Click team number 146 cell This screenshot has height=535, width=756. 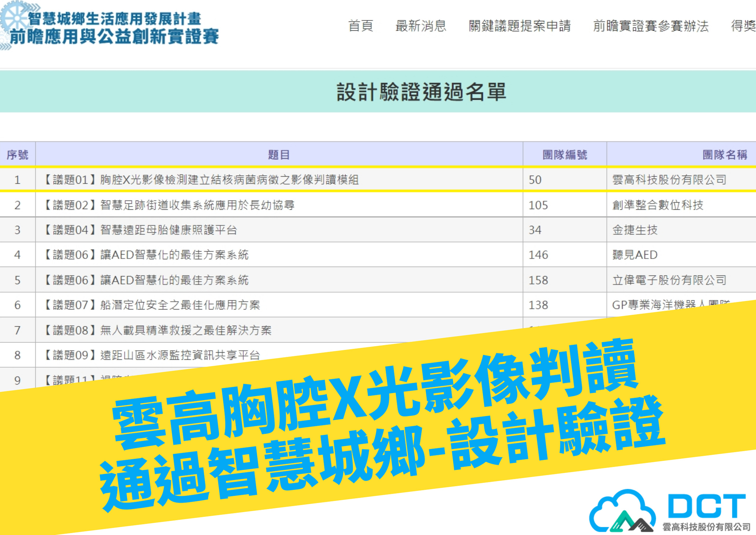tap(565, 255)
